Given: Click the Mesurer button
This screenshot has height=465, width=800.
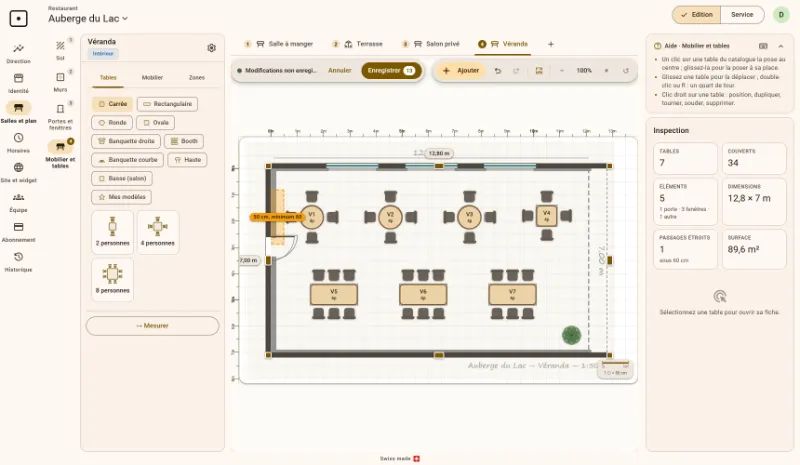Looking at the screenshot, I should (x=153, y=326).
